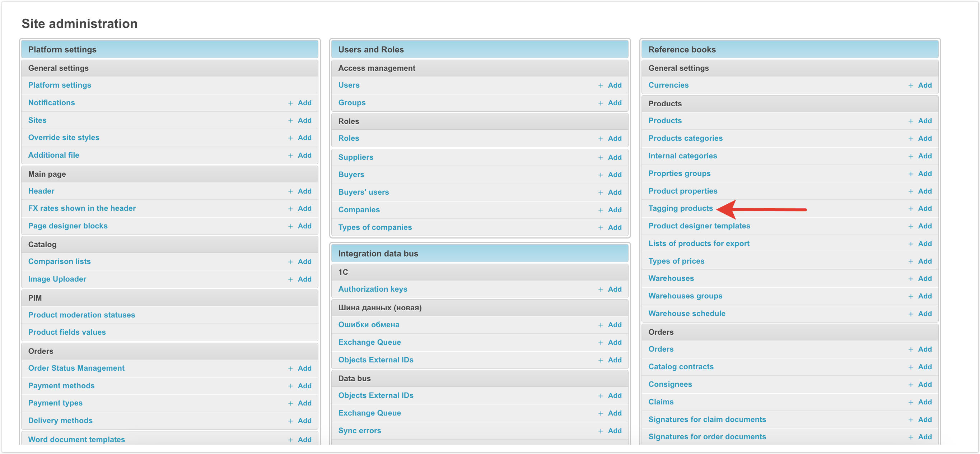Click the plus Add icon for Payment methods
Image resolution: width=980 pixels, height=454 pixels.
tap(300, 385)
